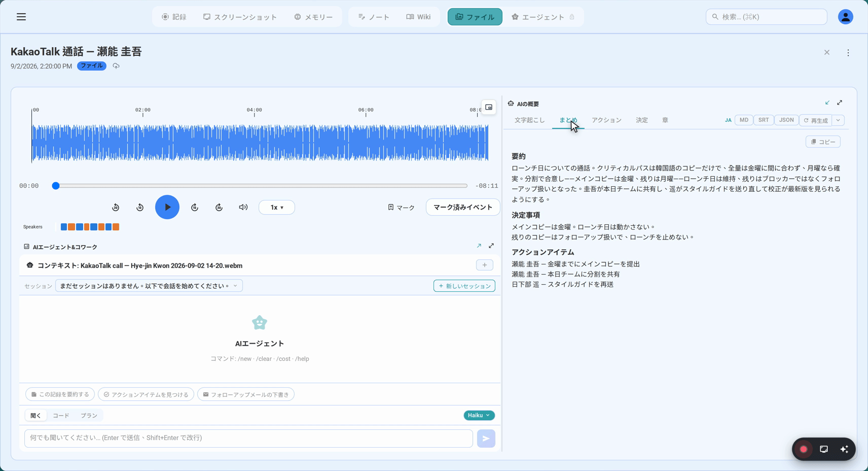Click この記録を要約する suggestion

click(x=60, y=394)
